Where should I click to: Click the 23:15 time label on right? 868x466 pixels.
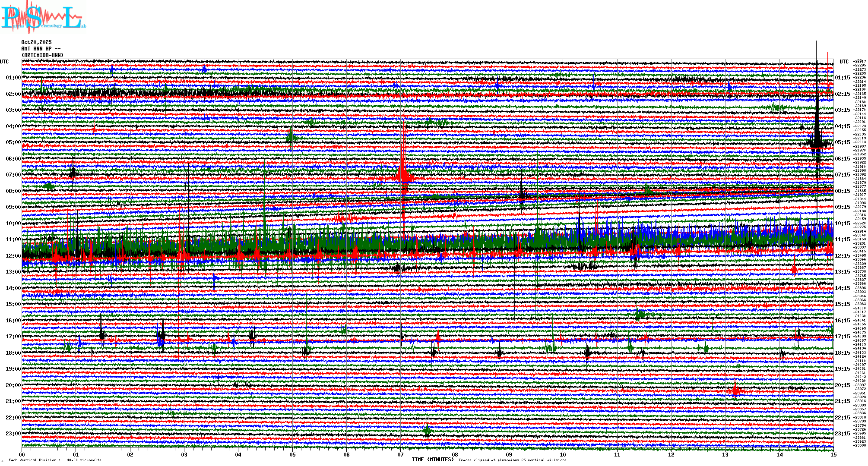click(842, 434)
